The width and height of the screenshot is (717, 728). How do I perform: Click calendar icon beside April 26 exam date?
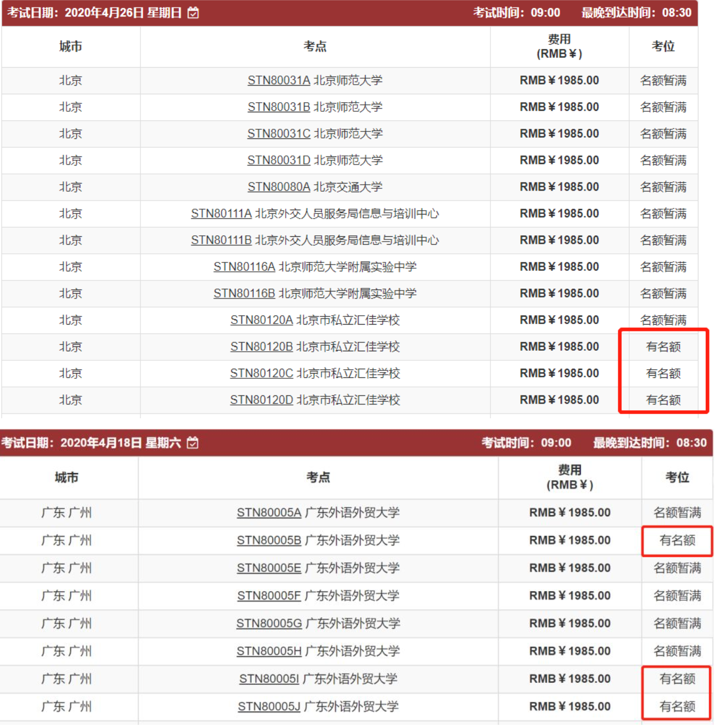pyautogui.click(x=194, y=13)
